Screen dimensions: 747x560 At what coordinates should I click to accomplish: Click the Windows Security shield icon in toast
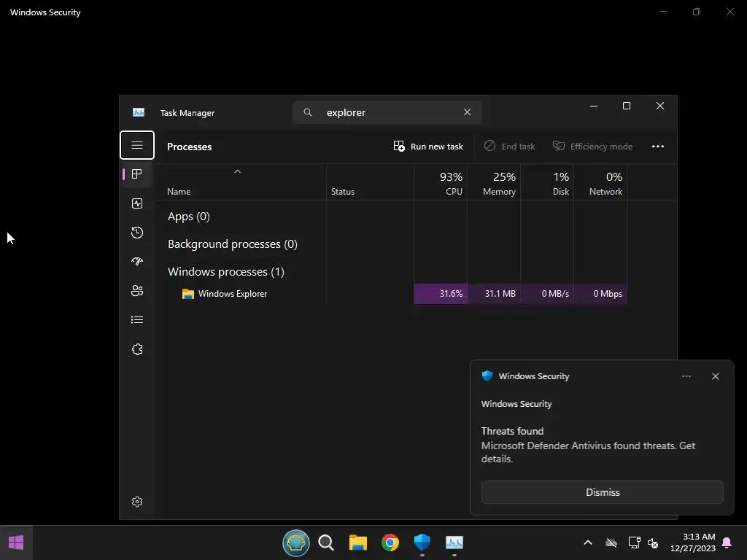487,376
